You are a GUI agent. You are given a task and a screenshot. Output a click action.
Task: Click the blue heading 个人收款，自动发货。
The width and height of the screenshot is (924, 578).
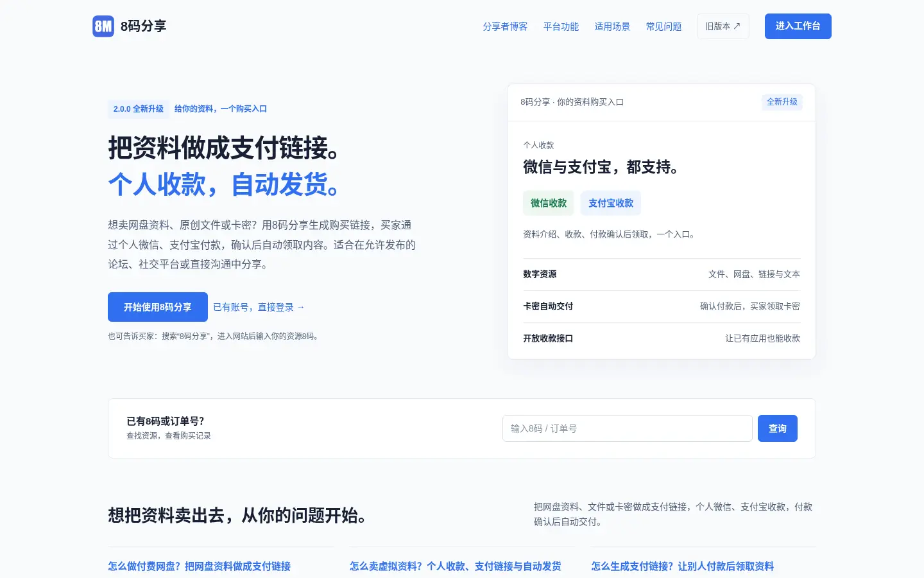tap(225, 184)
